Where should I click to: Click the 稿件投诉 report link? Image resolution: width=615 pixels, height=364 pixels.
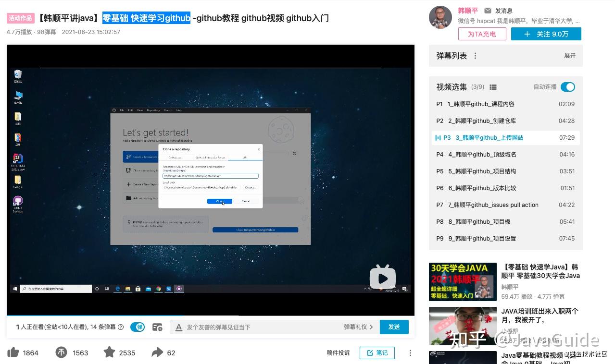[x=338, y=353]
